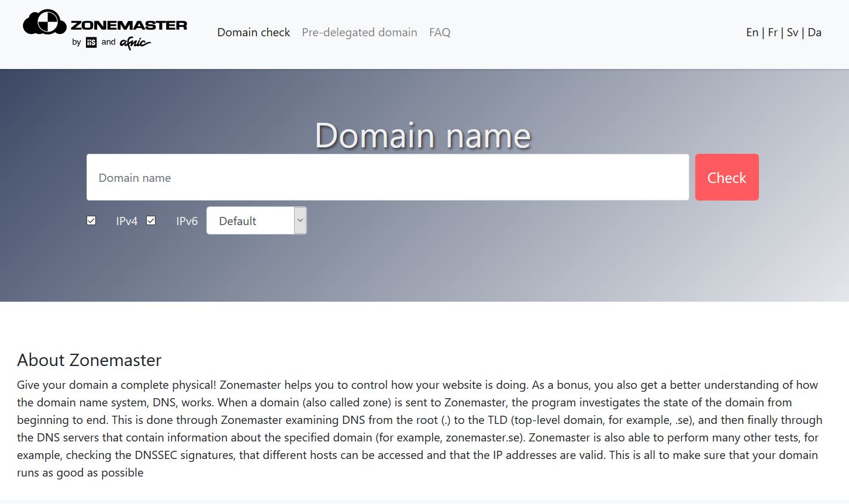The height and width of the screenshot is (504, 849).
Task: Open the Default profile dropdown
Action: click(x=256, y=221)
